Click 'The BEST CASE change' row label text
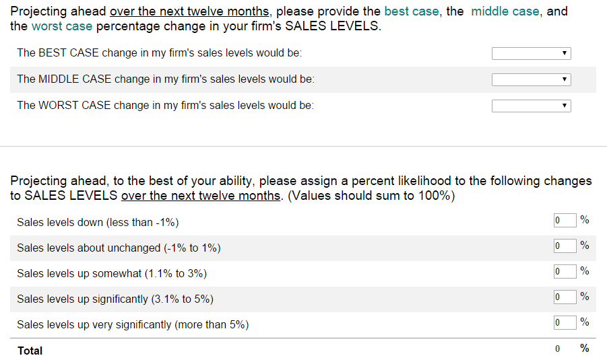Viewport: 607px width, 364px height. click(x=160, y=52)
